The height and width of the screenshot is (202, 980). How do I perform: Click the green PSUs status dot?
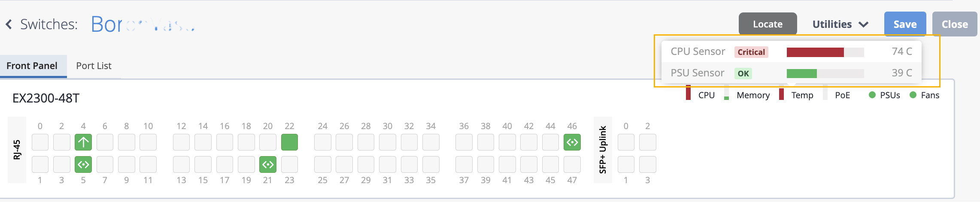point(872,95)
